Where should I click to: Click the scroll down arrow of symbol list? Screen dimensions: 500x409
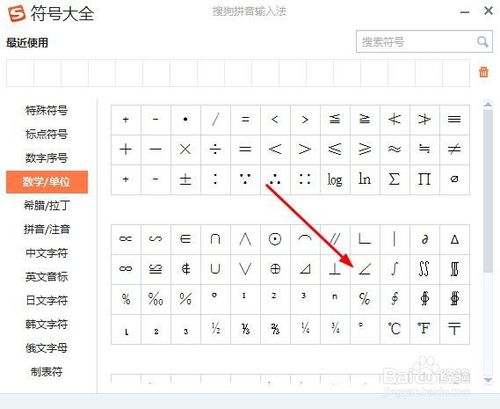point(488,380)
